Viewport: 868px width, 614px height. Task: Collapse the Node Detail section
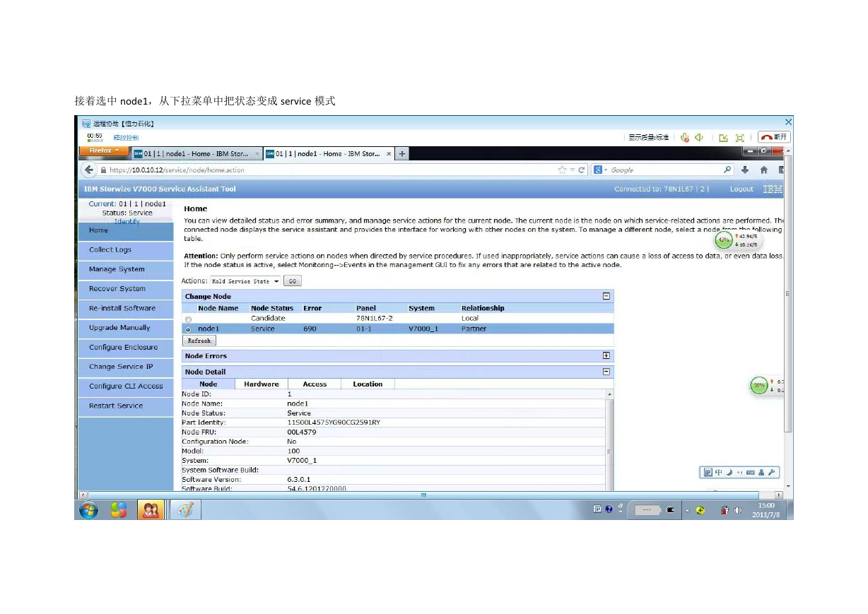(x=606, y=372)
